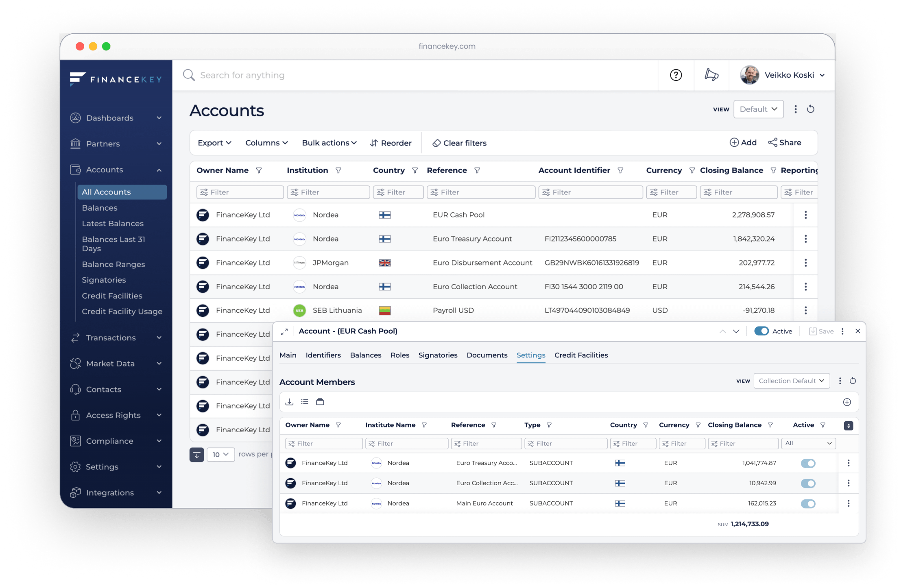The height and width of the screenshot is (588, 899).
Task: Open the Active filter All dropdown
Action: point(808,443)
